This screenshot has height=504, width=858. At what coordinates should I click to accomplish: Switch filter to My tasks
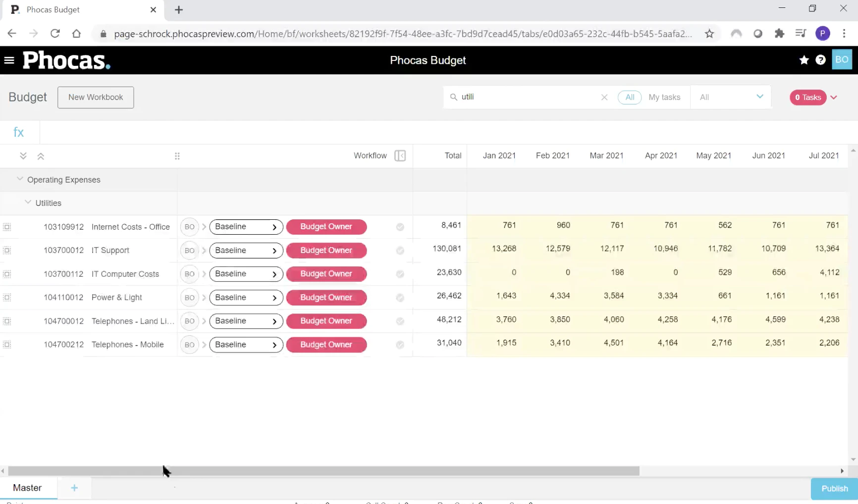click(664, 98)
